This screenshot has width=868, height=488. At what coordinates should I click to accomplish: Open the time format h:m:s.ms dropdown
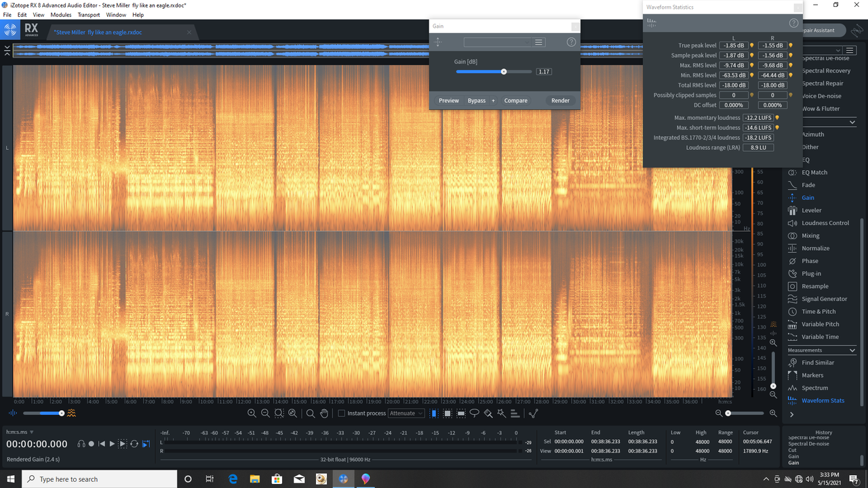pyautogui.click(x=20, y=432)
